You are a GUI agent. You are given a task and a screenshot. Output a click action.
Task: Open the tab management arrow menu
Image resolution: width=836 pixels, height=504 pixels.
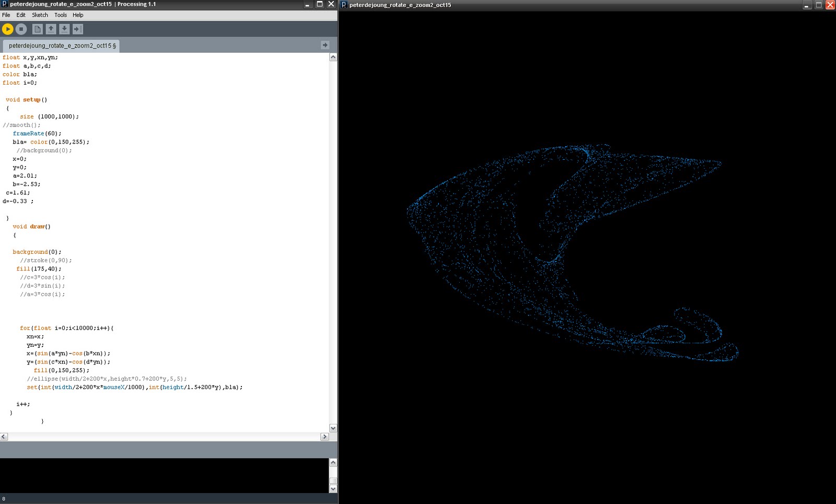click(x=324, y=45)
